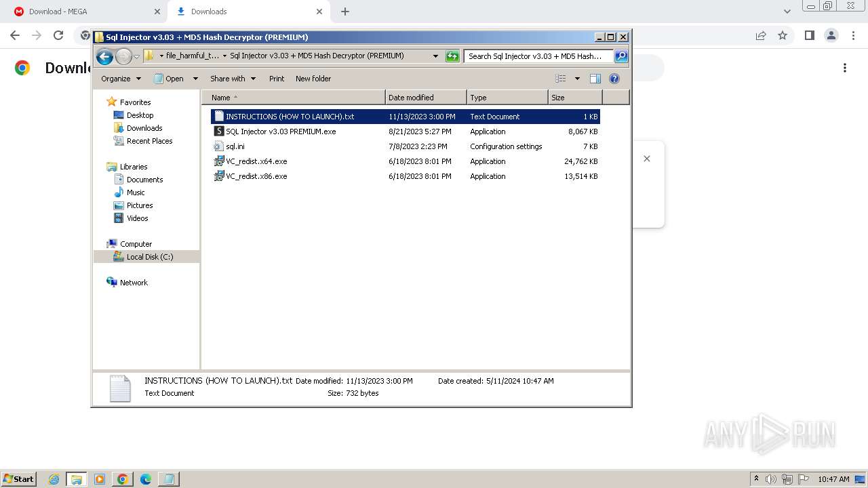Reload the Chrome page
Viewport: 868px width, 488px height.
point(58,35)
